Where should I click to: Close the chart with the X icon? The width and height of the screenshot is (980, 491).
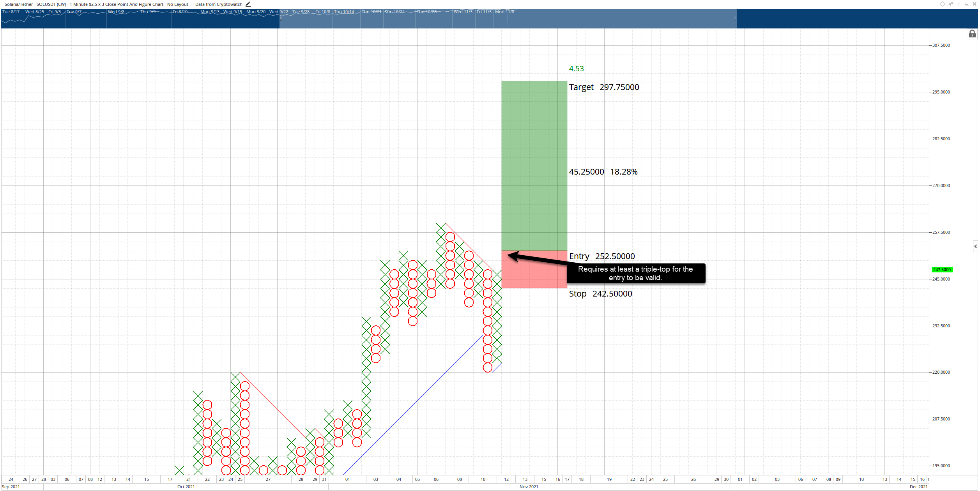click(975, 4)
